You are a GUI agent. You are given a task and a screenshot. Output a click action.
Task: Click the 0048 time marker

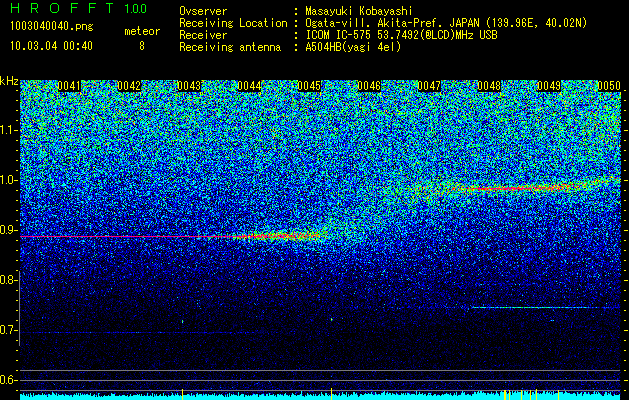point(489,86)
